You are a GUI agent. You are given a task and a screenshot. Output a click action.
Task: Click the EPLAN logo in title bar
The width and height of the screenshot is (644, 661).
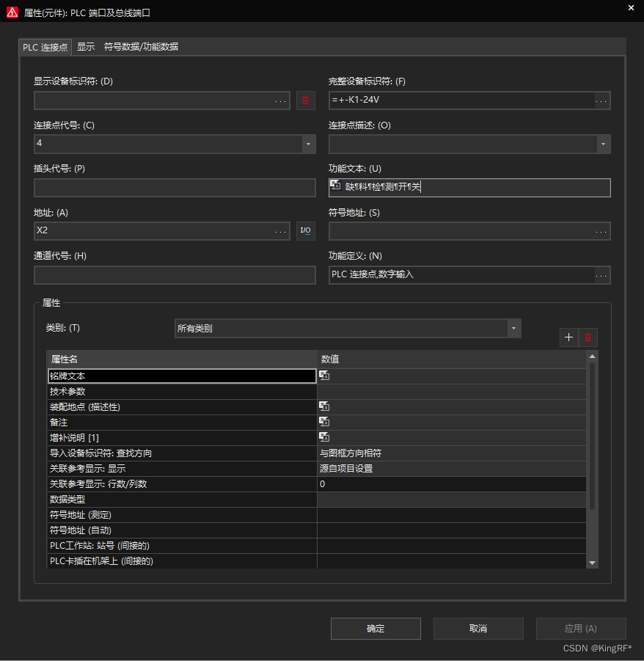click(x=12, y=12)
